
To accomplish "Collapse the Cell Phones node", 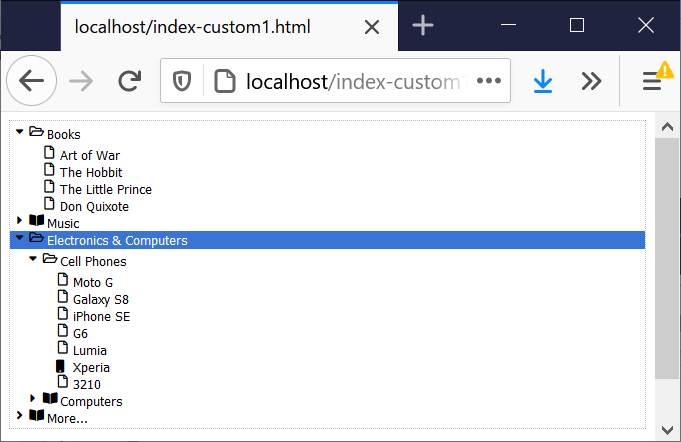I will 33,259.
